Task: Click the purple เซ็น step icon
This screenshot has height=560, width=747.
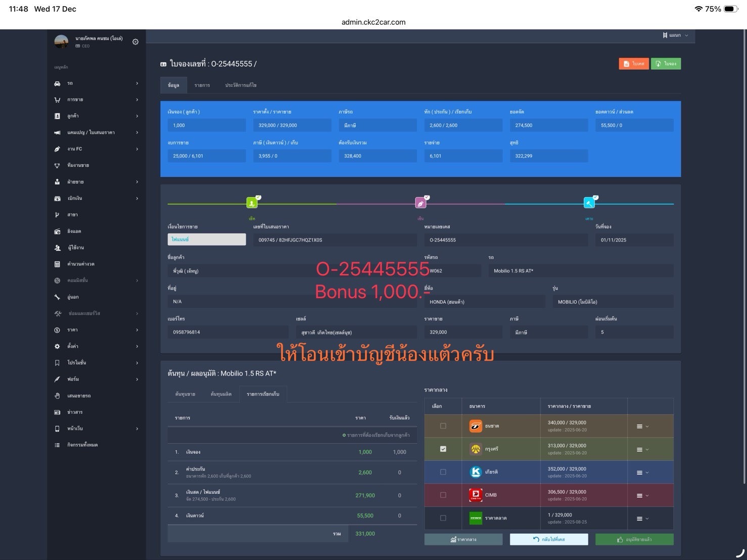Action: click(420, 203)
